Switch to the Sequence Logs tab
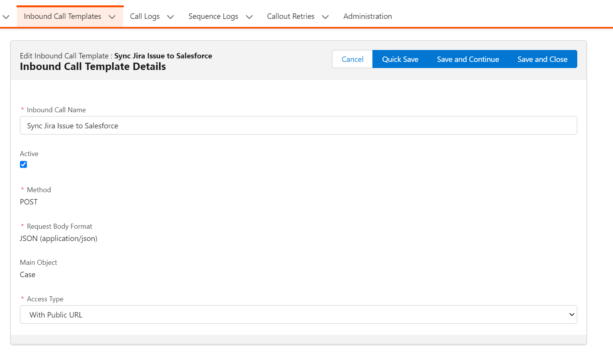Viewport: 613px width, 364px height. (213, 16)
